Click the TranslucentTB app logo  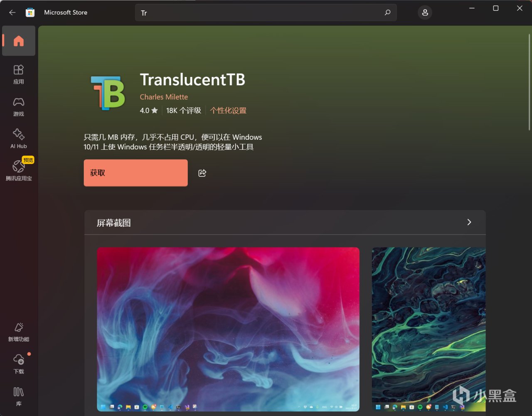click(x=108, y=93)
